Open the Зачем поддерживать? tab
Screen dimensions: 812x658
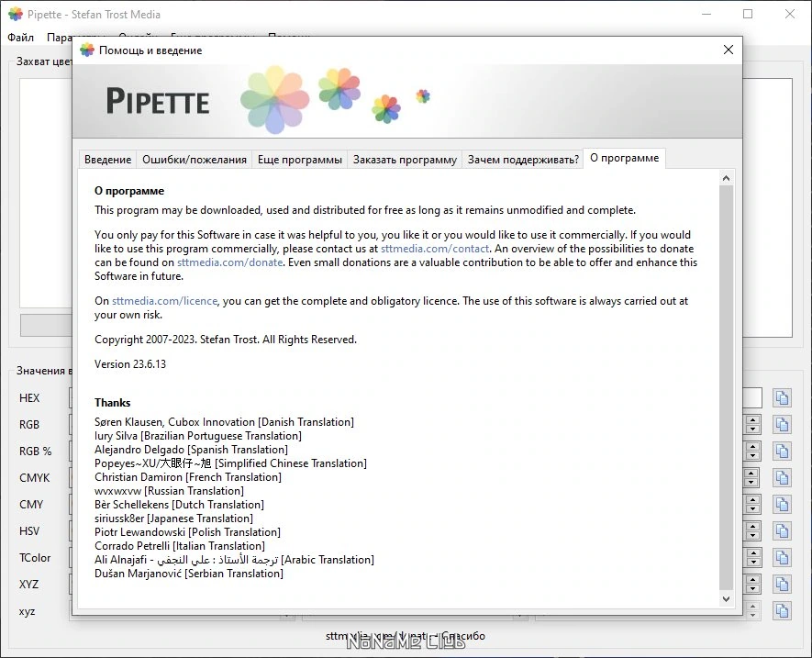coord(523,160)
